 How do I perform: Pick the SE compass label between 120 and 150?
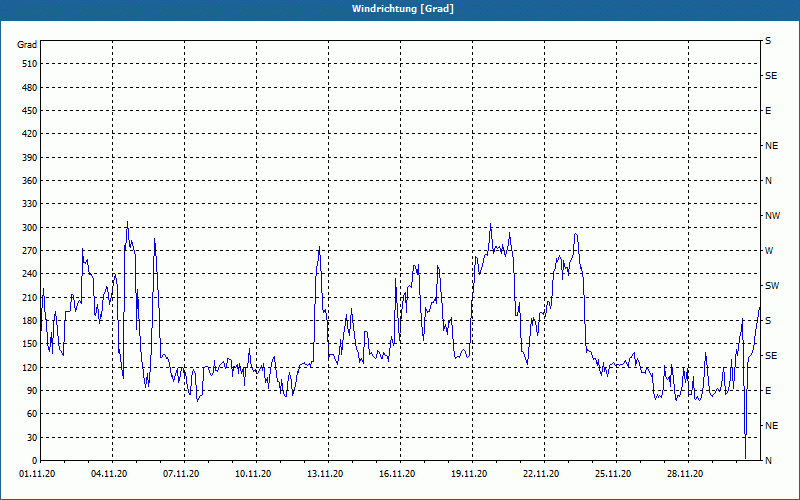coord(771,356)
